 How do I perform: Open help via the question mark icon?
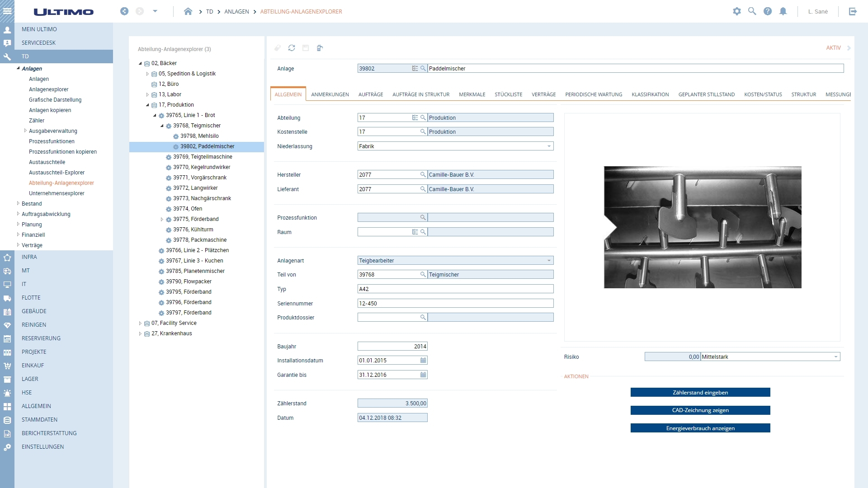coord(768,11)
